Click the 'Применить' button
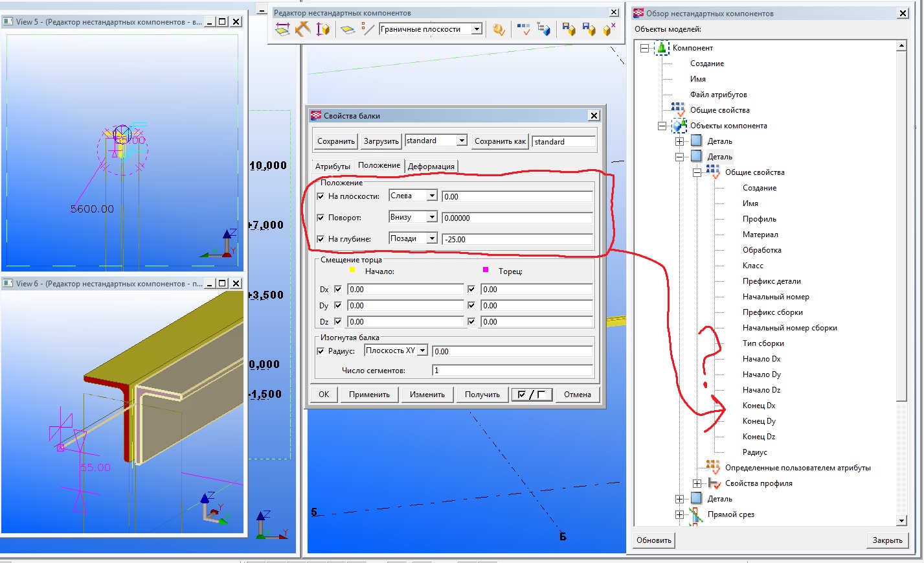 [x=369, y=395]
